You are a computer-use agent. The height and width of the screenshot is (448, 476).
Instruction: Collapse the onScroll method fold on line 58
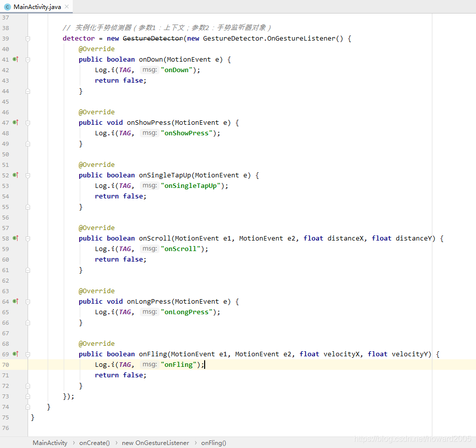point(28,239)
